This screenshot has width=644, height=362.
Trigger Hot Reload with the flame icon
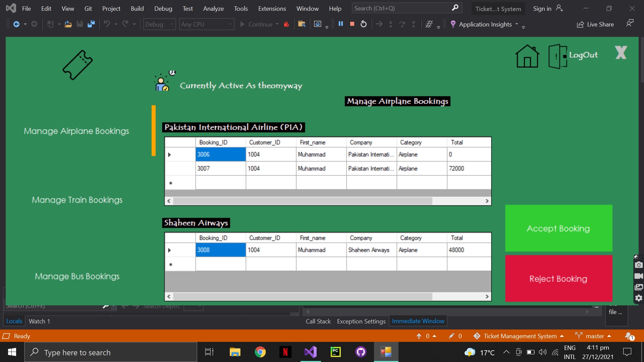tap(286, 24)
